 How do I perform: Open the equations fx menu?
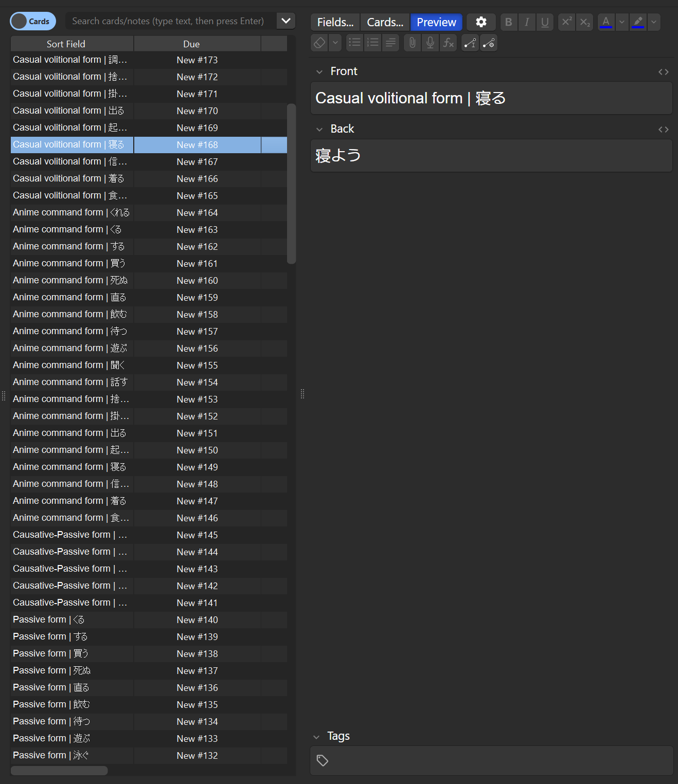click(449, 43)
